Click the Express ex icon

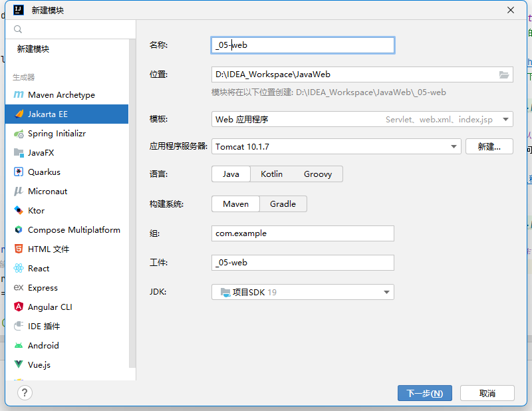19,287
